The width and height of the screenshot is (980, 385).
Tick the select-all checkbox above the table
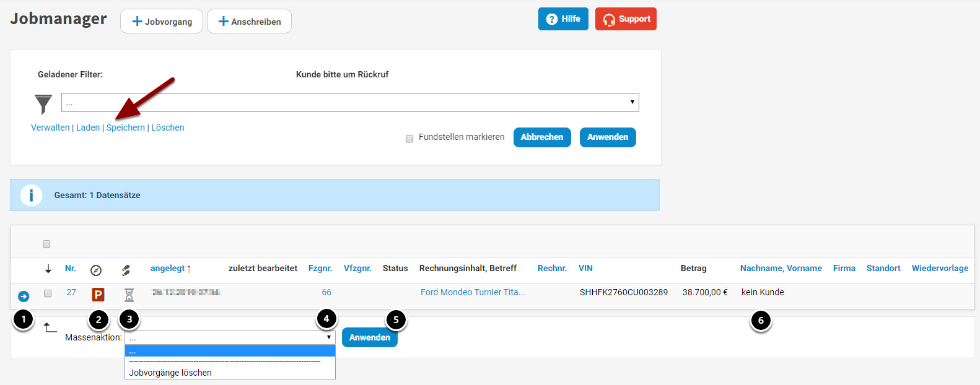pos(46,244)
